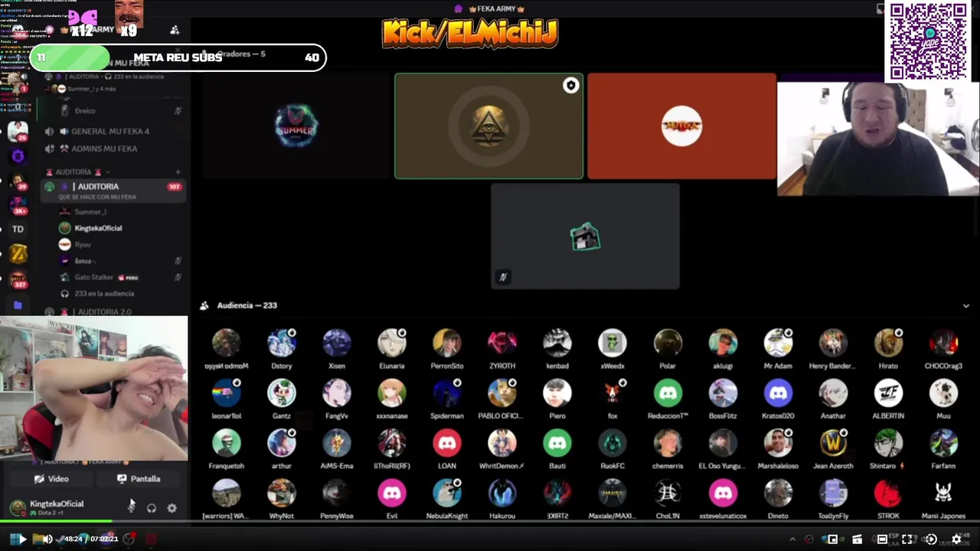Image resolution: width=980 pixels, height=551 pixels.
Task: Mute video with player volume icon
Action: point(47,540)
